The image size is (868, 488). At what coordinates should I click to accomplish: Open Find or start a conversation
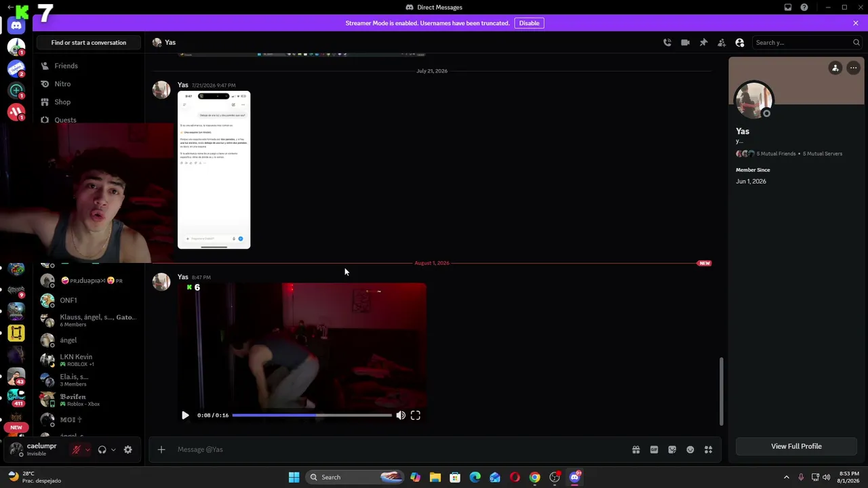(x=89, y=43)
